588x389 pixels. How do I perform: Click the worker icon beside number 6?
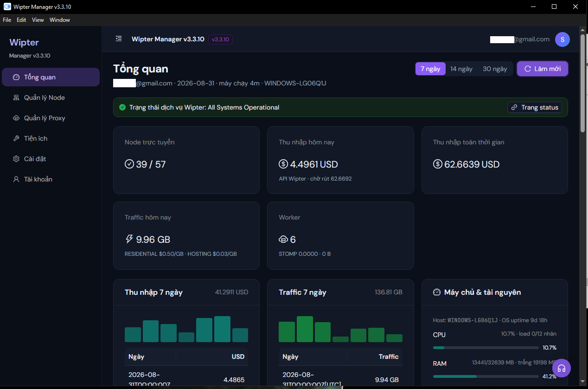pyautogui.click(x=283, y=240)
